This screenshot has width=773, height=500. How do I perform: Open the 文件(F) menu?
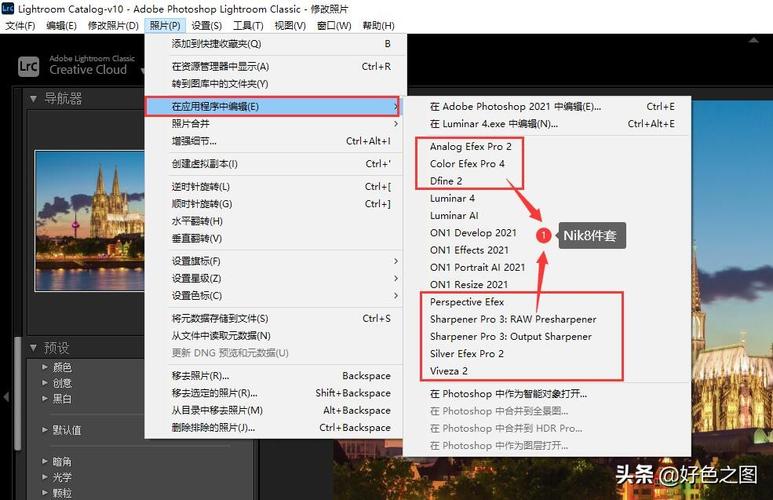coord(20,26)
